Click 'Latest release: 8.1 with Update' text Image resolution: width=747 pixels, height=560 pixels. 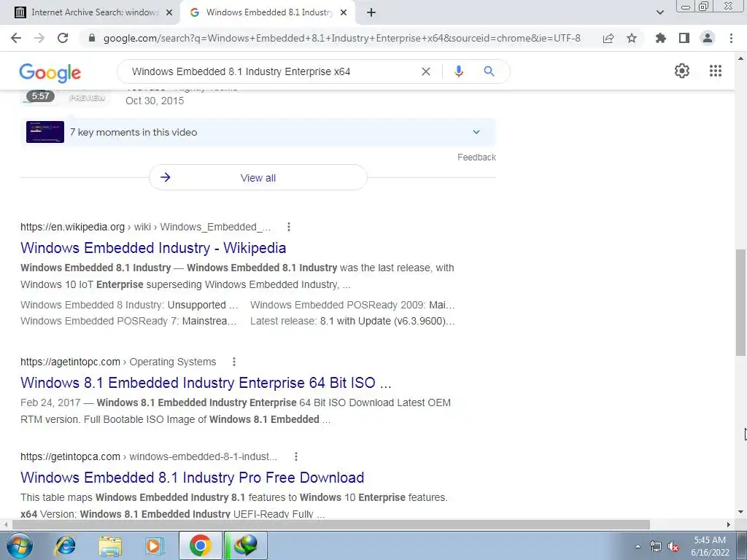[352, 321]
